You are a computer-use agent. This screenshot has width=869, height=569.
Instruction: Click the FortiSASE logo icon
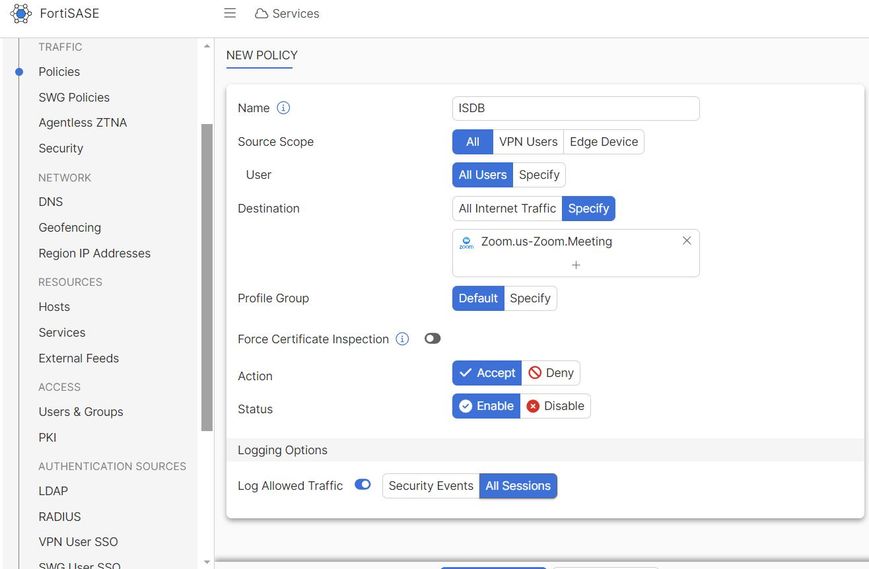[21, 14]
